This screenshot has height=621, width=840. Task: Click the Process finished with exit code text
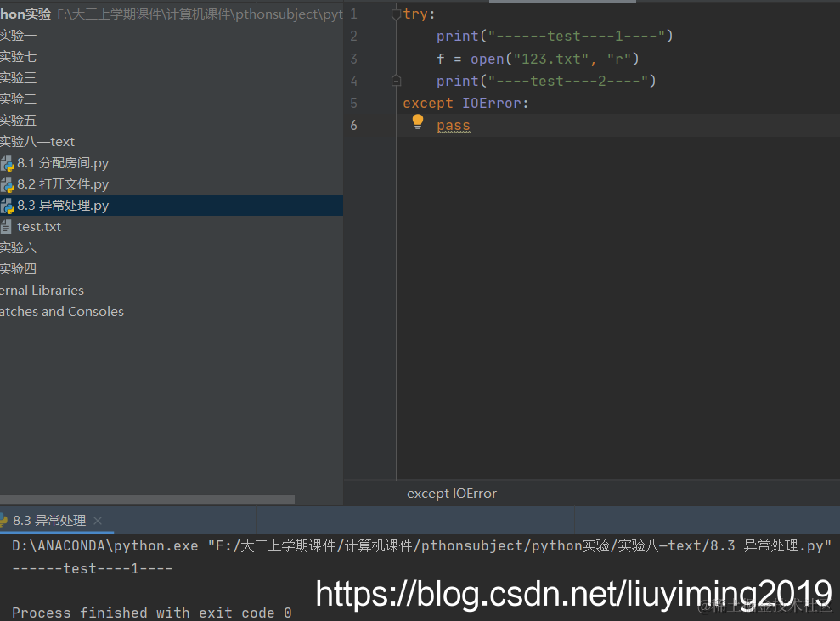[x=151, y=613]
